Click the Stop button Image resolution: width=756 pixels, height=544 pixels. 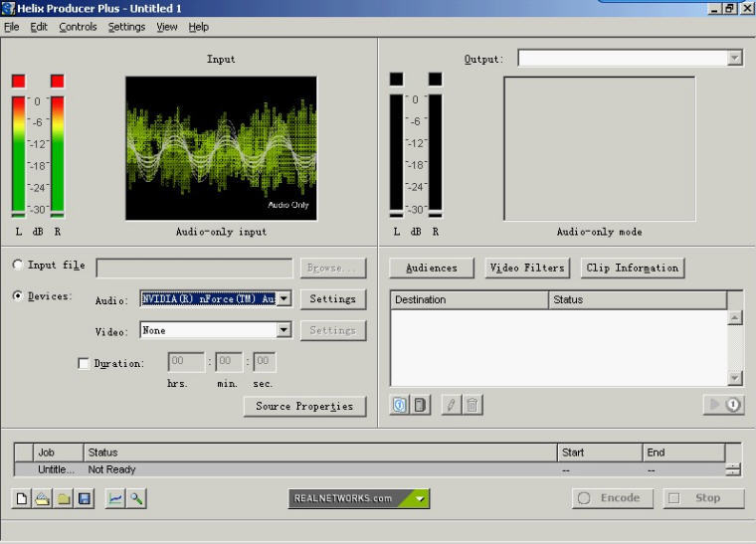click(x=703, y=498)
